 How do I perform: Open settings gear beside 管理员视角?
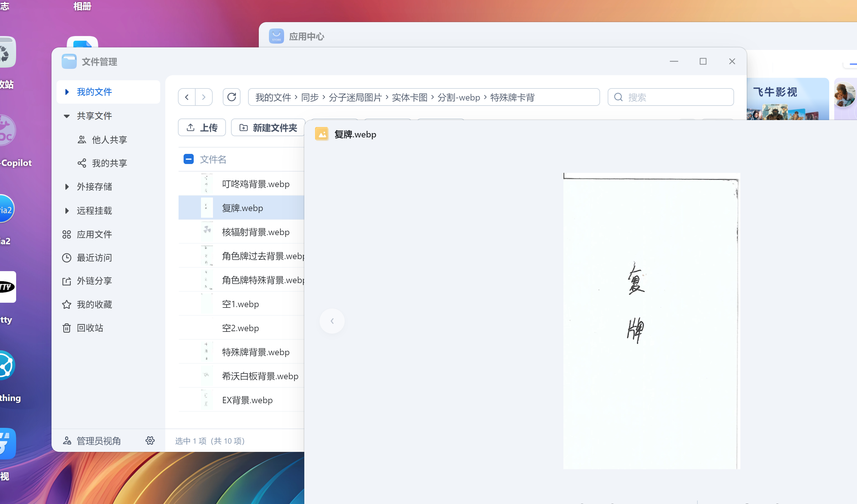(x=150, y=440)
